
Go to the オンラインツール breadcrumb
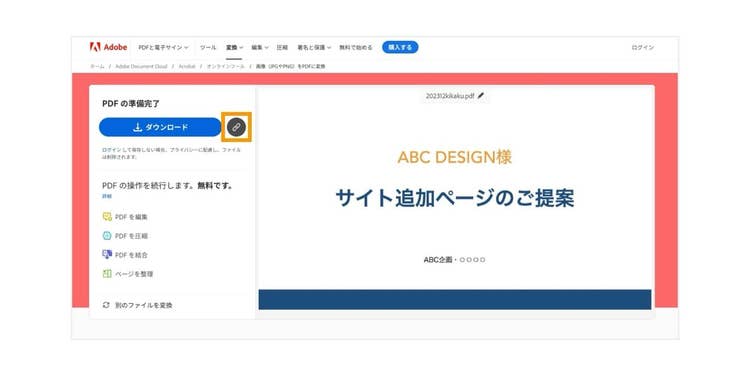coord(225,66)
